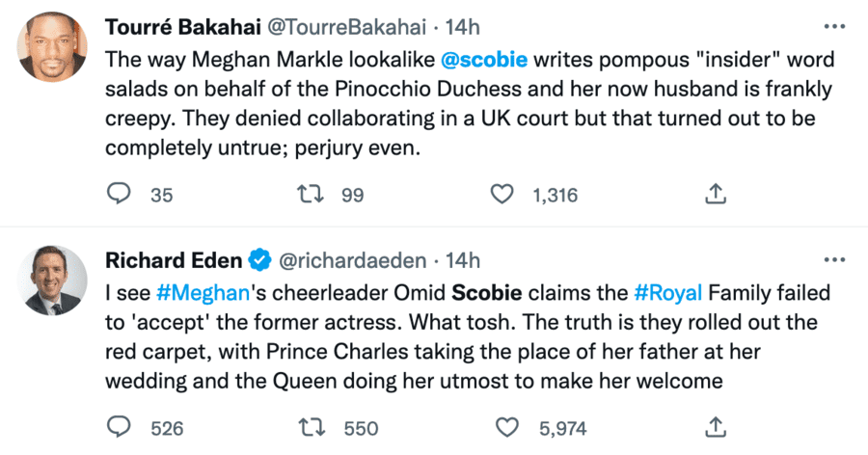Like Richard Eden's tweet
Viewport: 868px width, 455px height.
pos(503,426)
